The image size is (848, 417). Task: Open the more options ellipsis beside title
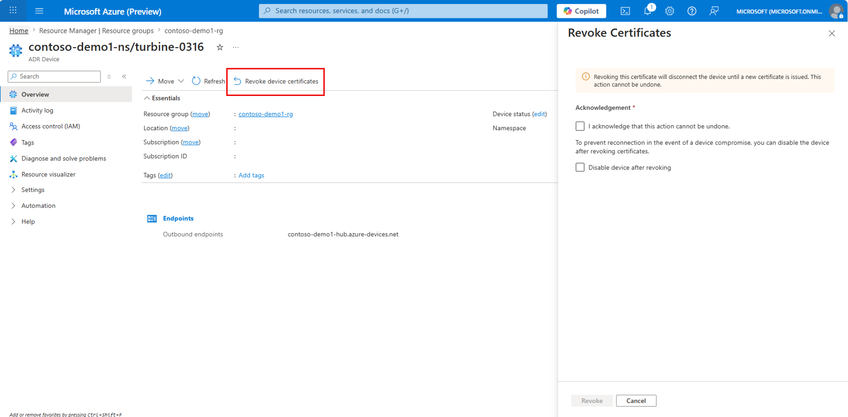coord(236,48)
